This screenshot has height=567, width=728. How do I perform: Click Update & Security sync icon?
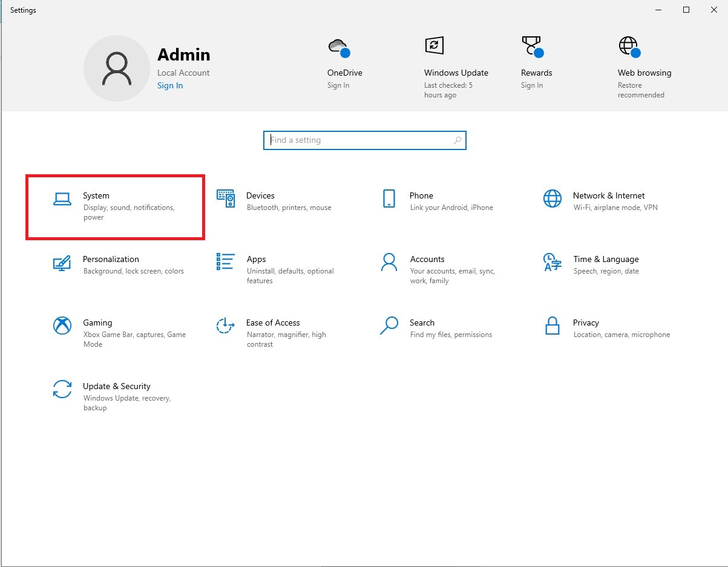[x=62, y=389]
